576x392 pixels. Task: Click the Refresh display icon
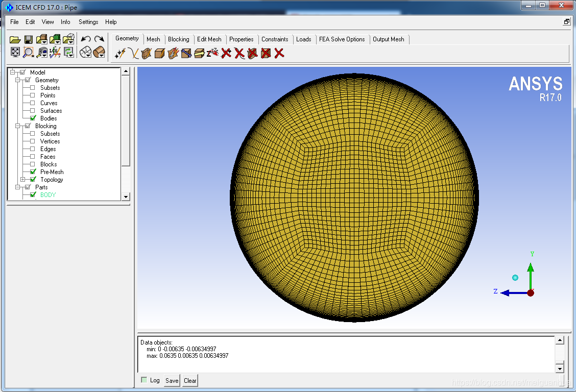click(x=69, y=53)
